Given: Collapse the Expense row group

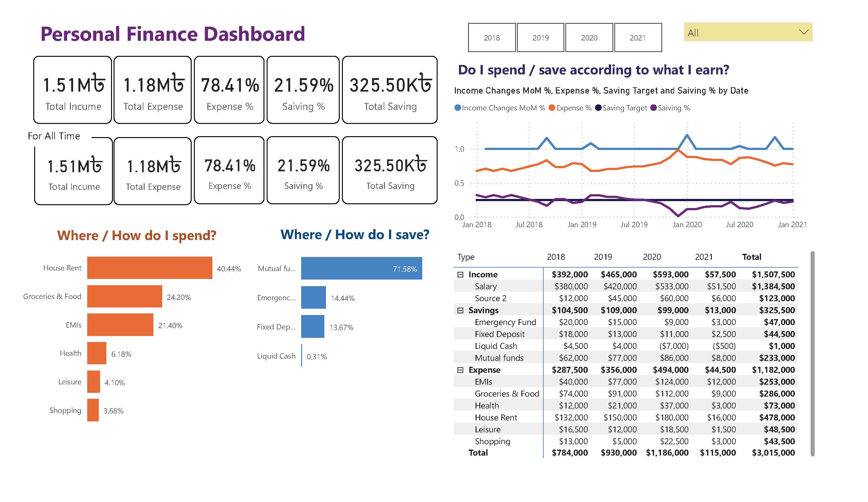Looking at the screenshot, I should (460, 370).
